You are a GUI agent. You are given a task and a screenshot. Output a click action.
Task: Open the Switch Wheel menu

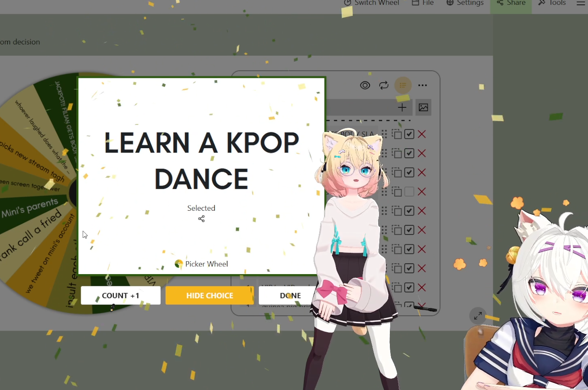(x=371, y=3)
